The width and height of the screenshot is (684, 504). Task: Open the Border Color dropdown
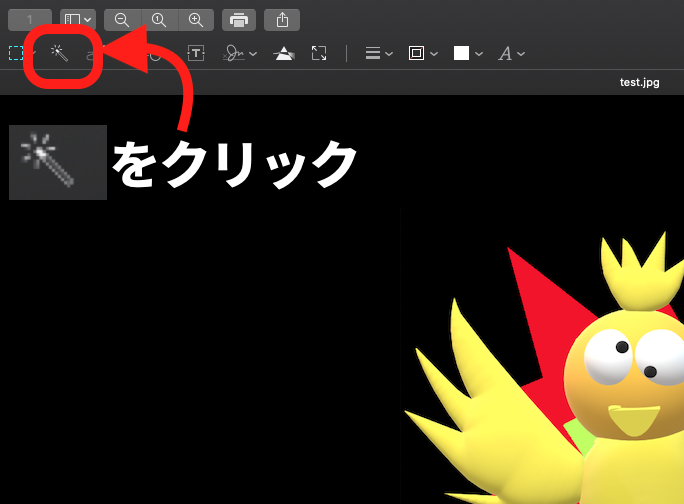click(x=423, y=53)
